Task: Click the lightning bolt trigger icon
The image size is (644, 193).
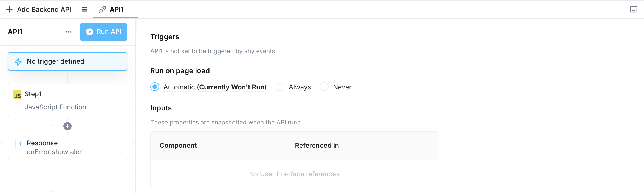Action: pyautogui.click(x=18, y=62)
